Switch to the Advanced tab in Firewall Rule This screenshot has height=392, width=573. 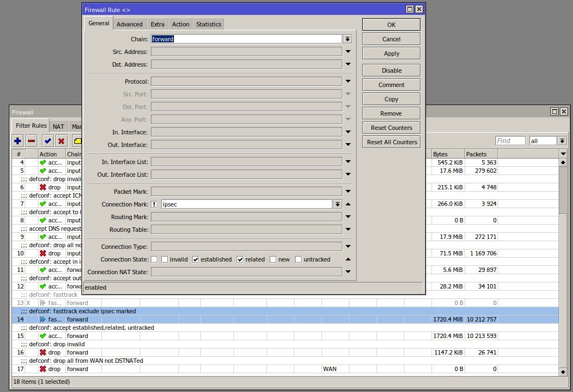pyautogui.click(x=129, y=24)
